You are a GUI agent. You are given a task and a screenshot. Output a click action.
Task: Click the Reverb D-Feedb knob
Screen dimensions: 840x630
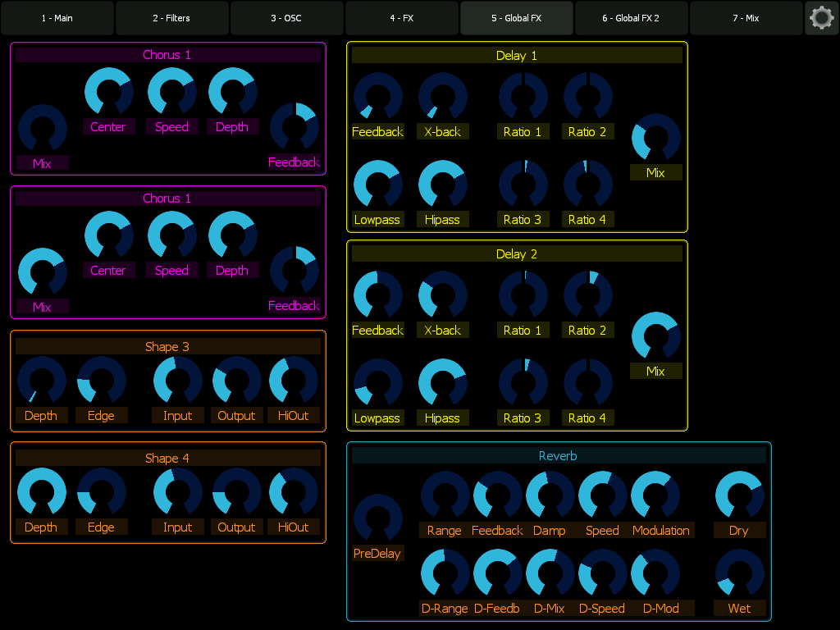[x=498, y=573]
